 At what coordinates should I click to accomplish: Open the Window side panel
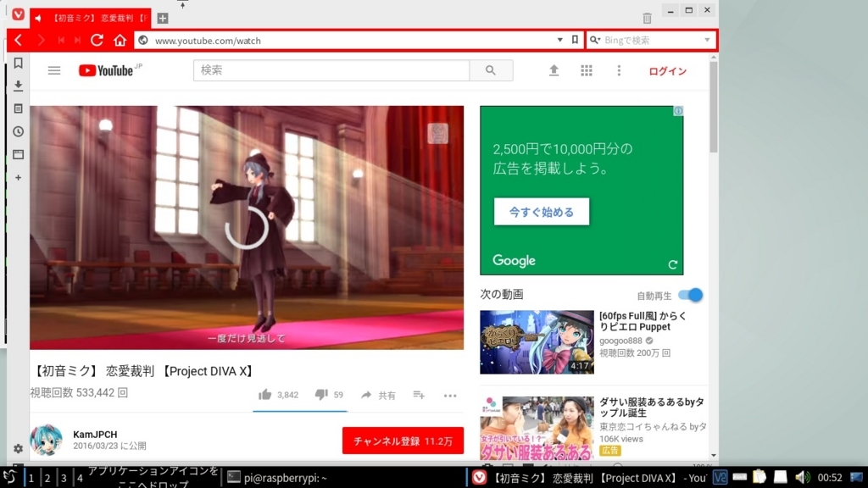click(19, 155)
